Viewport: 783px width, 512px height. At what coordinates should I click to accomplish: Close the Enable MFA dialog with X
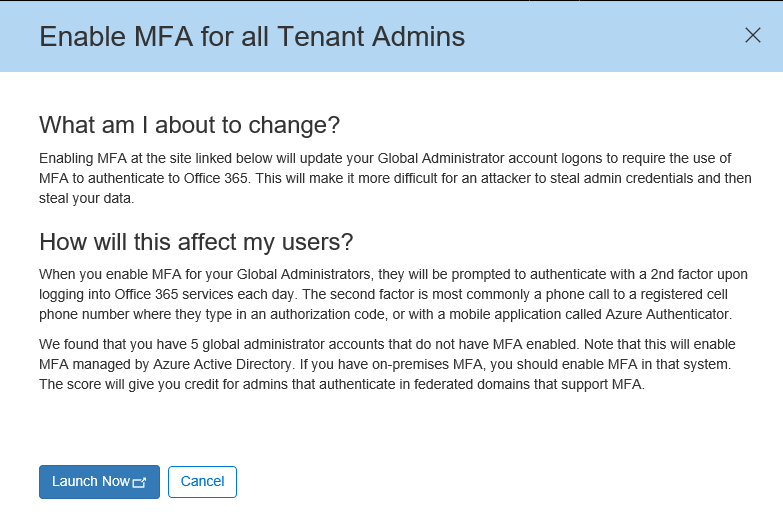(753, 35)
